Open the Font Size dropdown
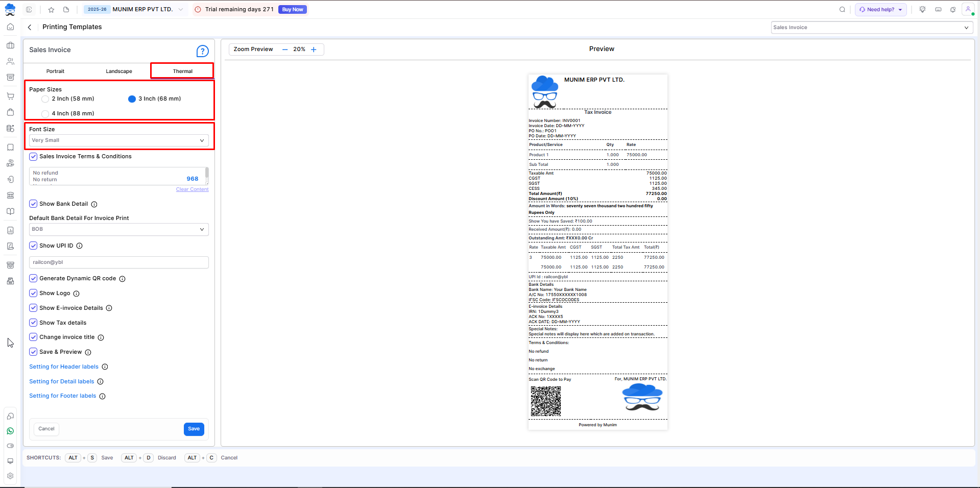 [x=118, y=140]
